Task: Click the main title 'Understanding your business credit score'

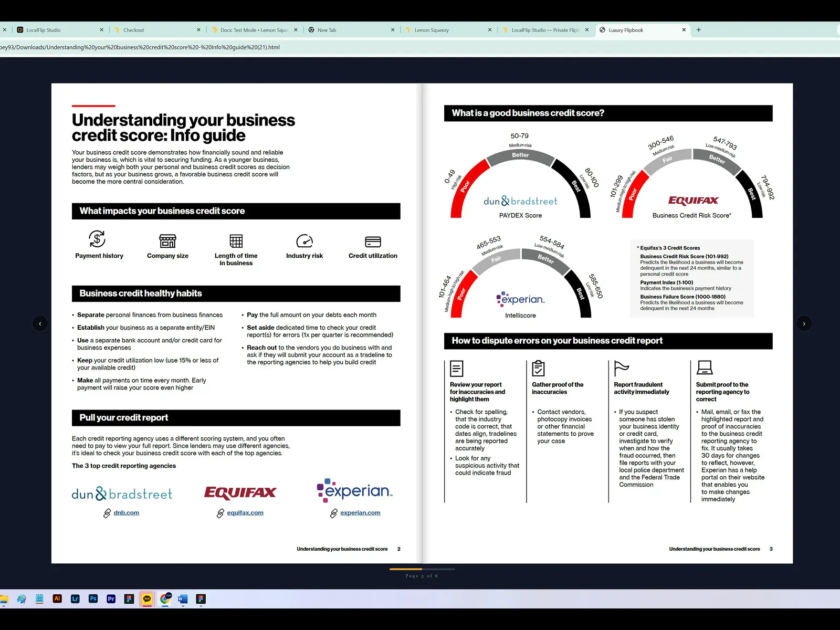Action: [x=183, y=128]
